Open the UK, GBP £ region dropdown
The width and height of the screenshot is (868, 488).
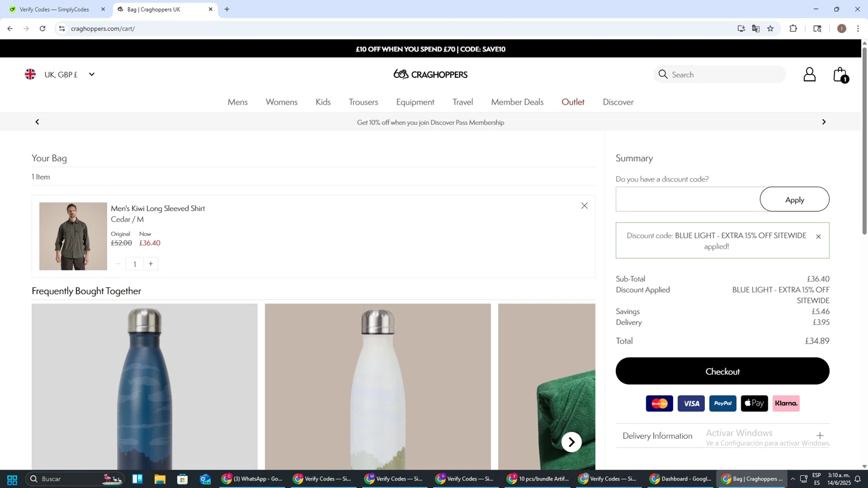60,75
